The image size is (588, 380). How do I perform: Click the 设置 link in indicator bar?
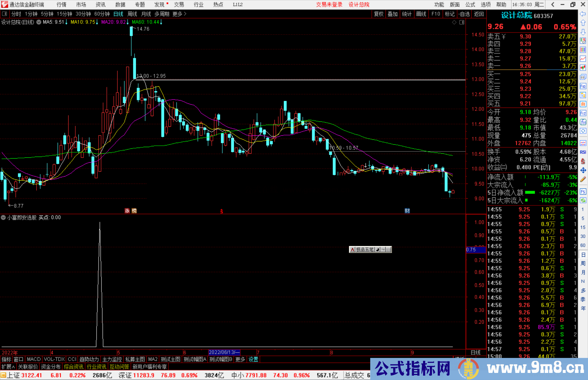tap(253, 359)
